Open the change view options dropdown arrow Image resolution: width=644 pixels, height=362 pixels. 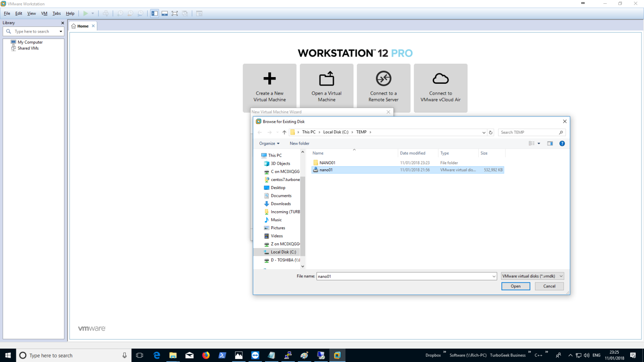pyautogui.click(x=539, y=143)
